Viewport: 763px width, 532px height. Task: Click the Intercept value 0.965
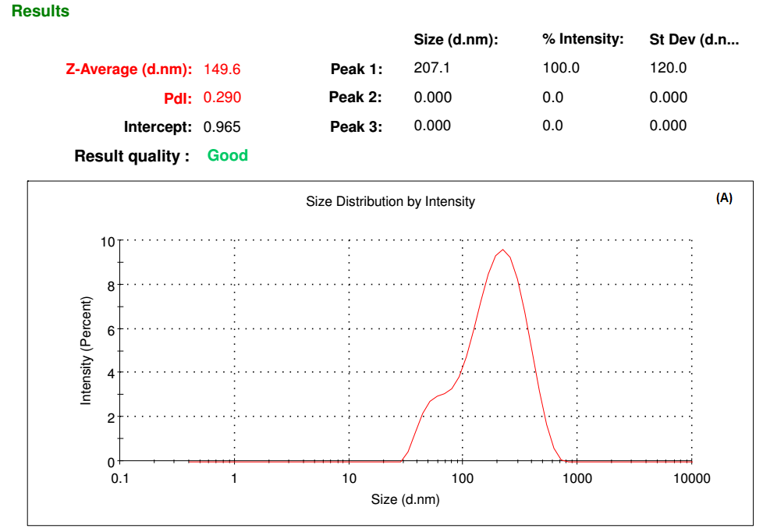(x=222, y=126)
